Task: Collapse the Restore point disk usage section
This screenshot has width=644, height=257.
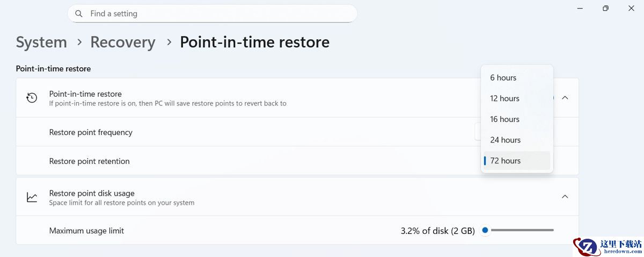Action: [565, 197]
